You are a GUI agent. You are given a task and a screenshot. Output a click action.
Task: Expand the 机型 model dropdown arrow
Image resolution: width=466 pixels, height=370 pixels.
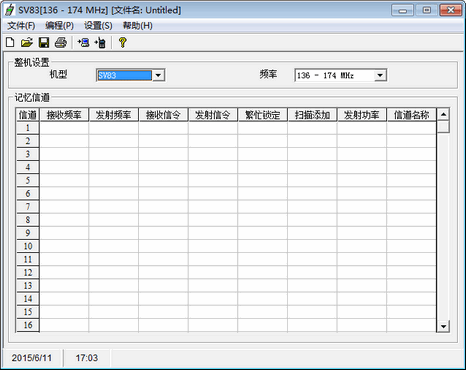pyautogui.click(x=158, y=75)
